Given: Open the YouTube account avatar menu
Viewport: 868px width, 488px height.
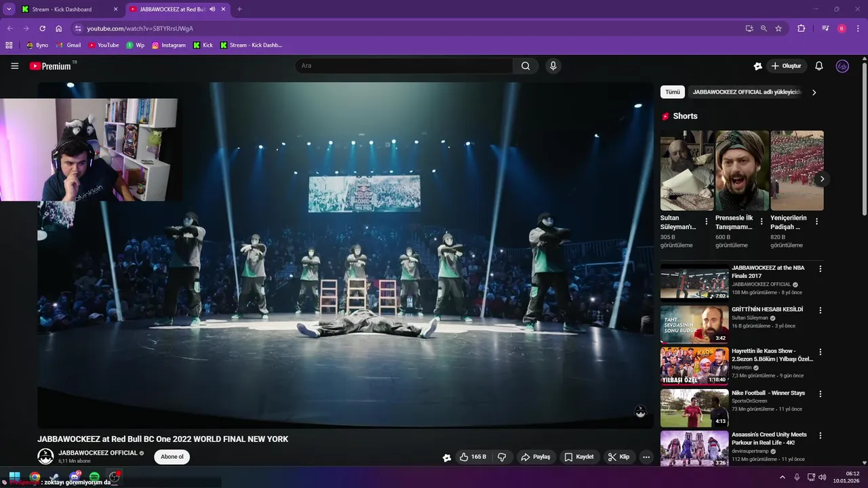Looking at the screenshot, I should [x=842, y=66].
